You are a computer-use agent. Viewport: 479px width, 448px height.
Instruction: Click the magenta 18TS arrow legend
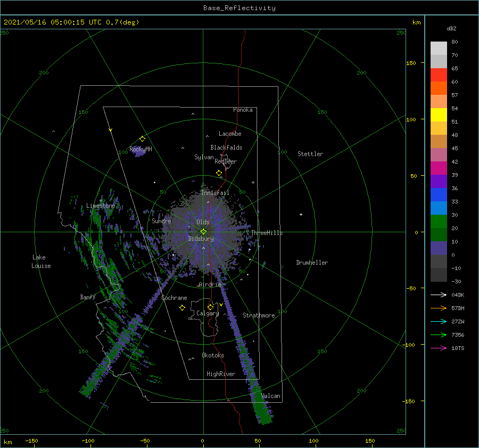click(439, 348)
